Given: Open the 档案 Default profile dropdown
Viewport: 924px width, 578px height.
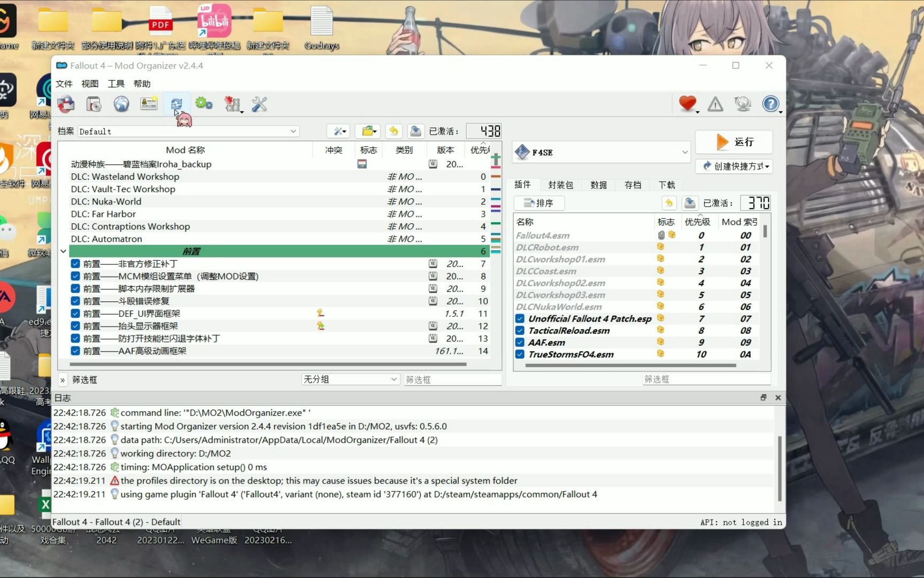Looking at the screenshot, I should pos(188,131).
